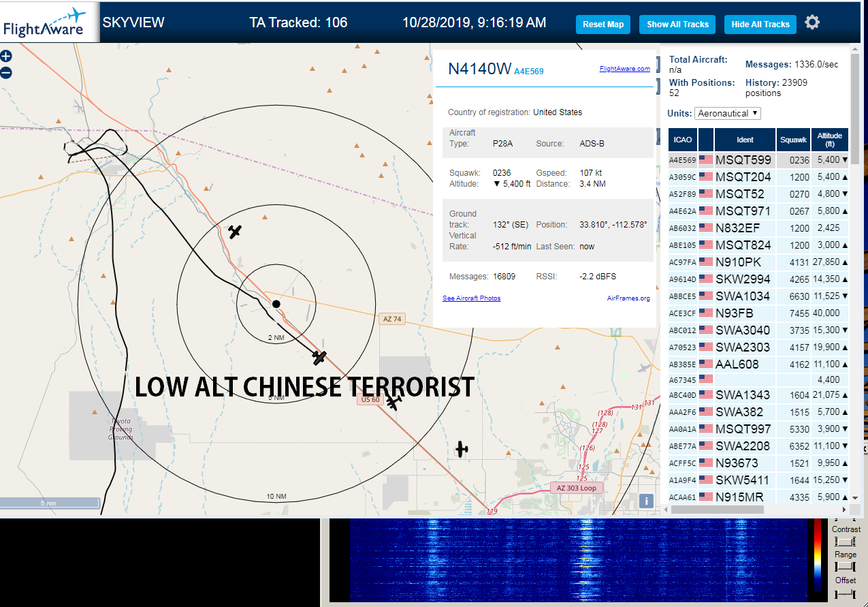Select the SWA382 table row
The image size is (868, 607).
[x=758, y=411]
